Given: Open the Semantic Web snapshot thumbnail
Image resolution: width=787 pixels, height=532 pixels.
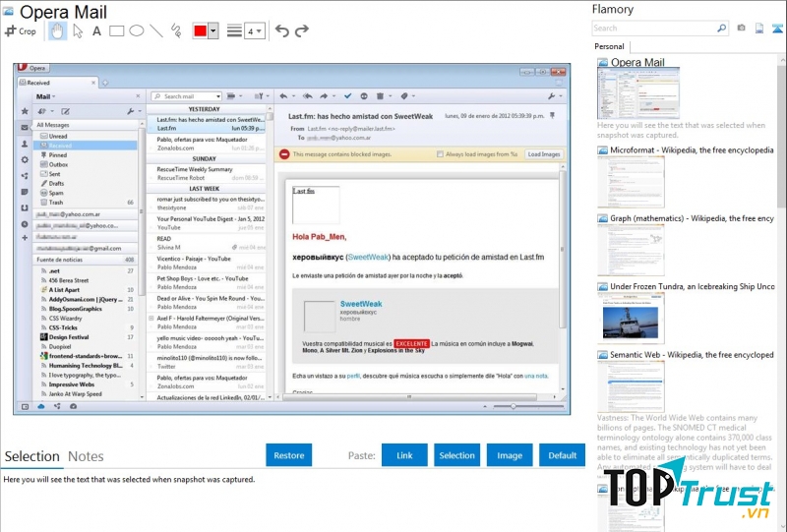Looking at the screenshot, I should pyautogui.click(x=631, y=386).
